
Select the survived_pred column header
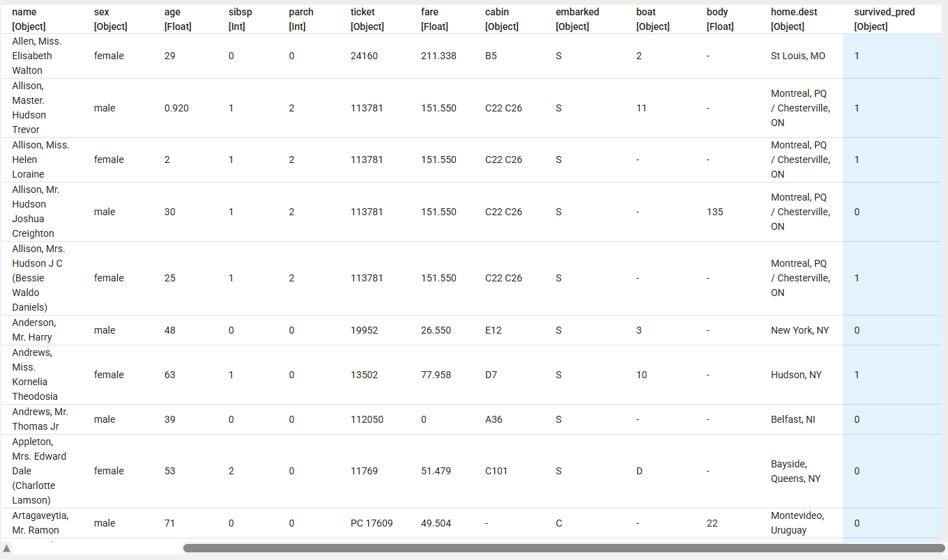884,20
